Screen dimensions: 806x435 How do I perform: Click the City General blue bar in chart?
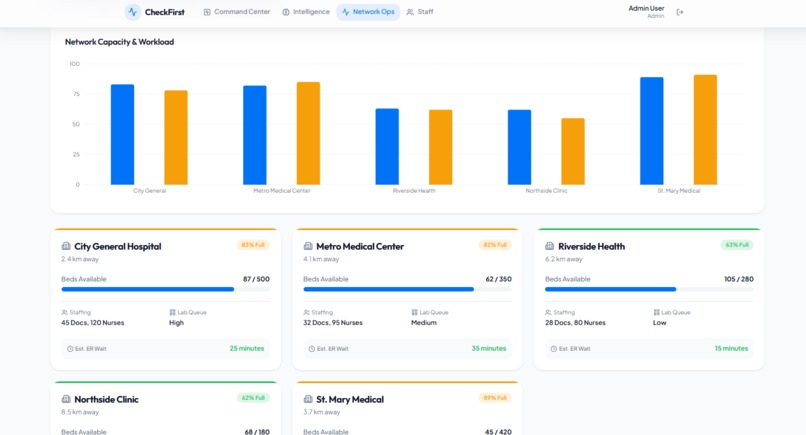(122, 134)
